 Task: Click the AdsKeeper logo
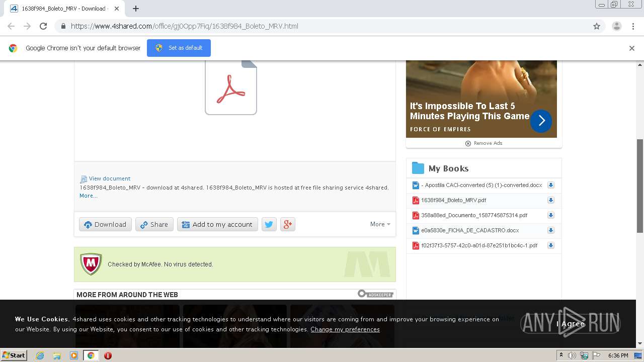(x=376, y=294)
